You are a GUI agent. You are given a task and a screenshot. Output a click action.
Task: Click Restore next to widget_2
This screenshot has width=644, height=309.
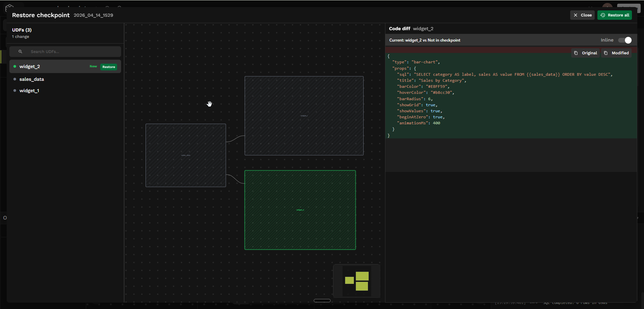pos(109,67)
